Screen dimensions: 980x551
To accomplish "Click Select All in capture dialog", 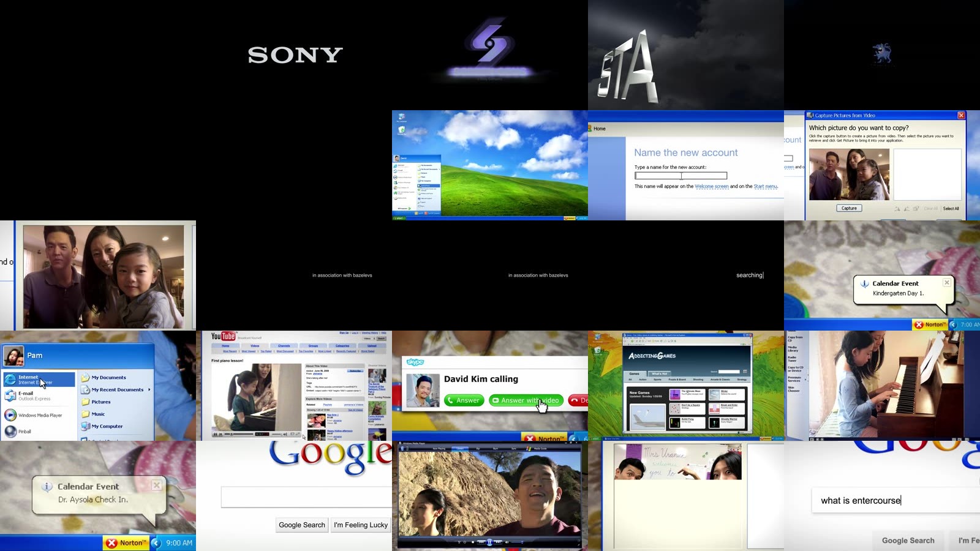I will coord(951,209).
